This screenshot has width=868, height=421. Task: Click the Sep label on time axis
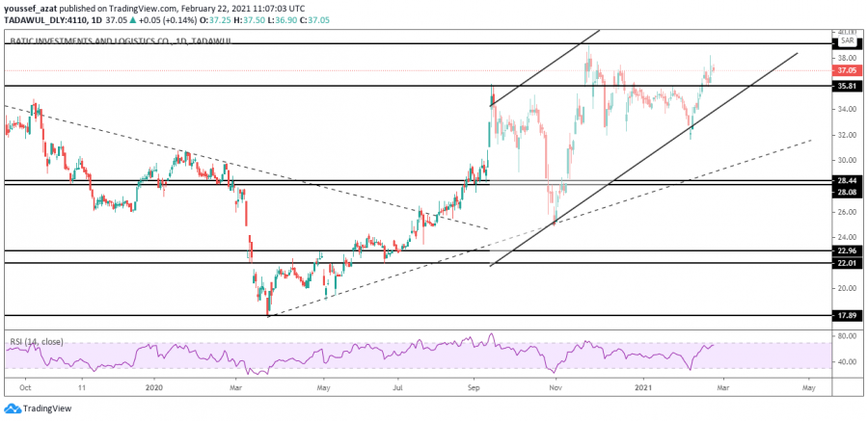click(x=475, y=385)
